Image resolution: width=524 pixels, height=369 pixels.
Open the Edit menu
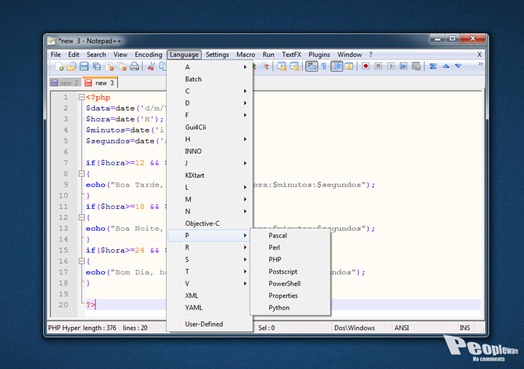pos(74,54)
